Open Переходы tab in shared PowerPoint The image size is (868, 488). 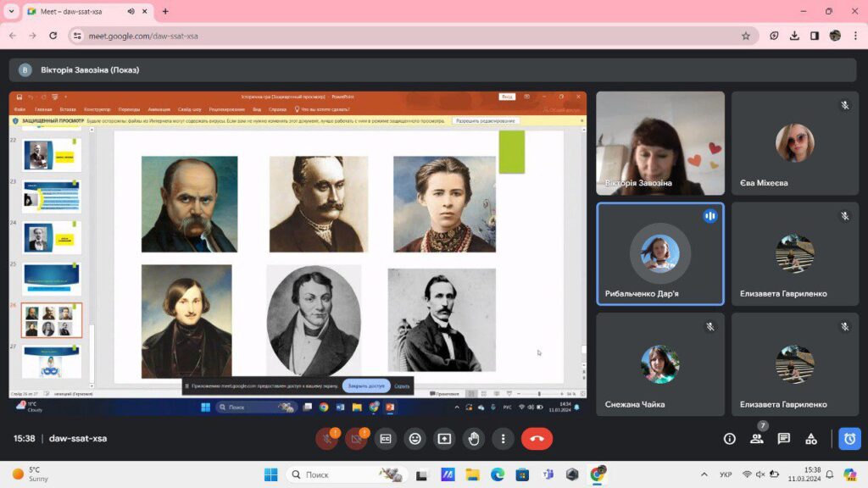pos(129,109)
